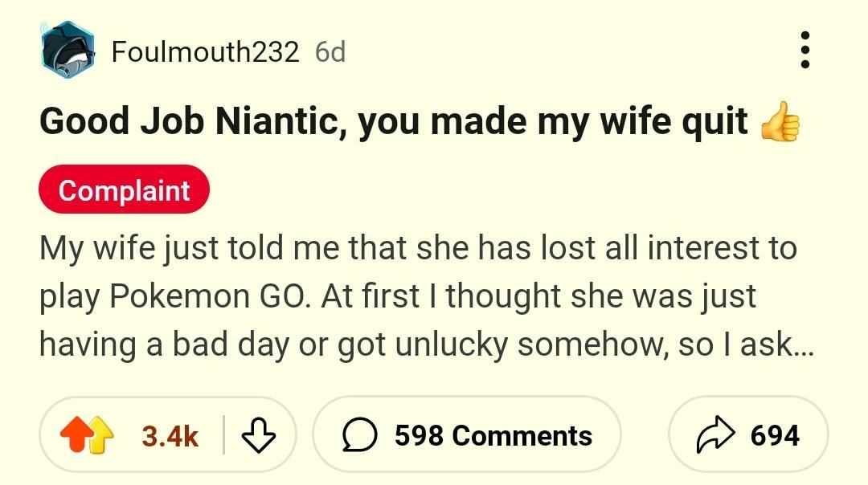Click the body line starting "My wife just told me"

pyautogui.click(x=418, y=247)
